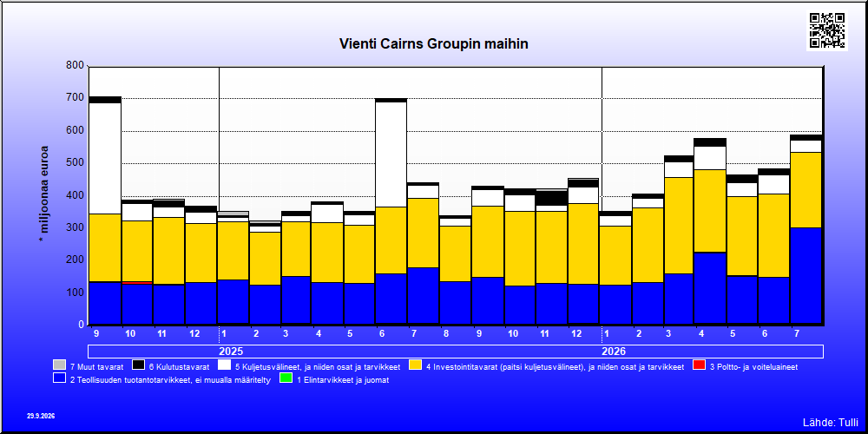Click the yellow swatch for 4 Investointitavarat
Viewport: 868px width, 434px height.
[415, 365]
